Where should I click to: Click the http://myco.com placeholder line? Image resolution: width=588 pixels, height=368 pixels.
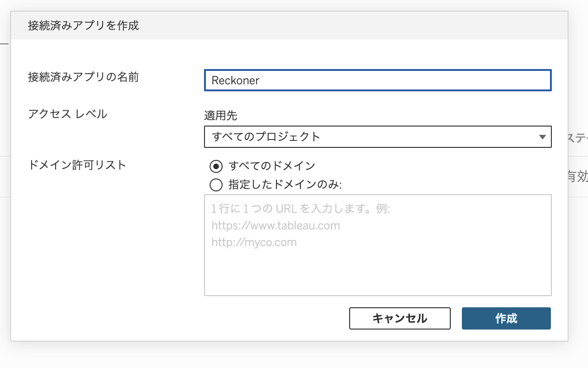254,242
